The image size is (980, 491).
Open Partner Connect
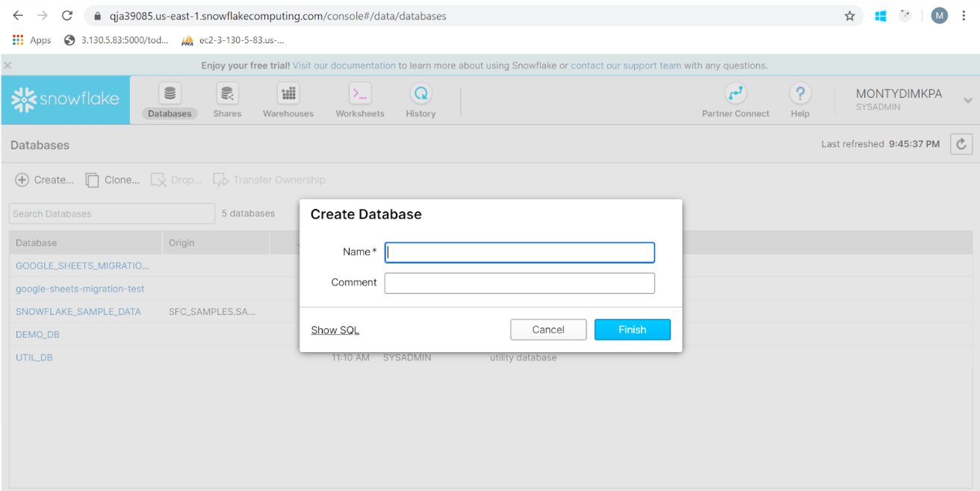point(736,100)
